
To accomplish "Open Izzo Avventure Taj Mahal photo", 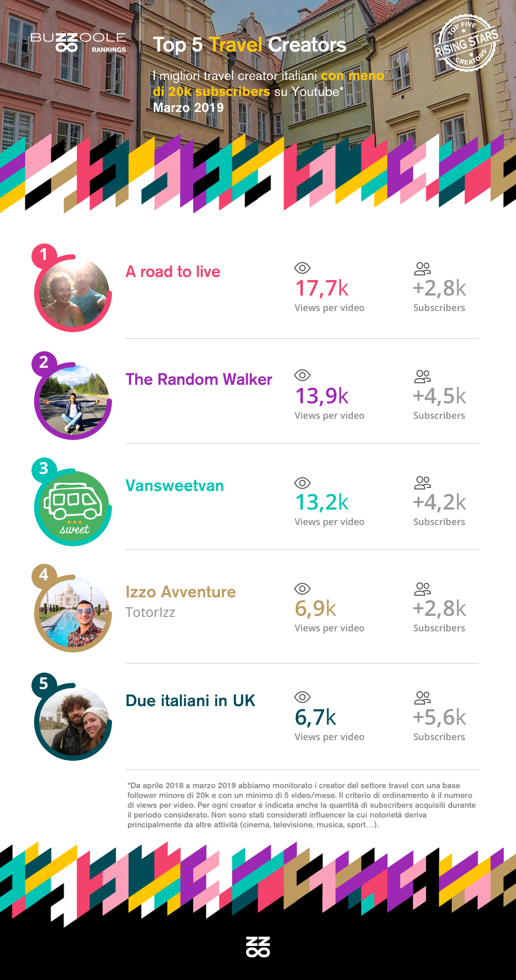I will click(x=74, y=614).
